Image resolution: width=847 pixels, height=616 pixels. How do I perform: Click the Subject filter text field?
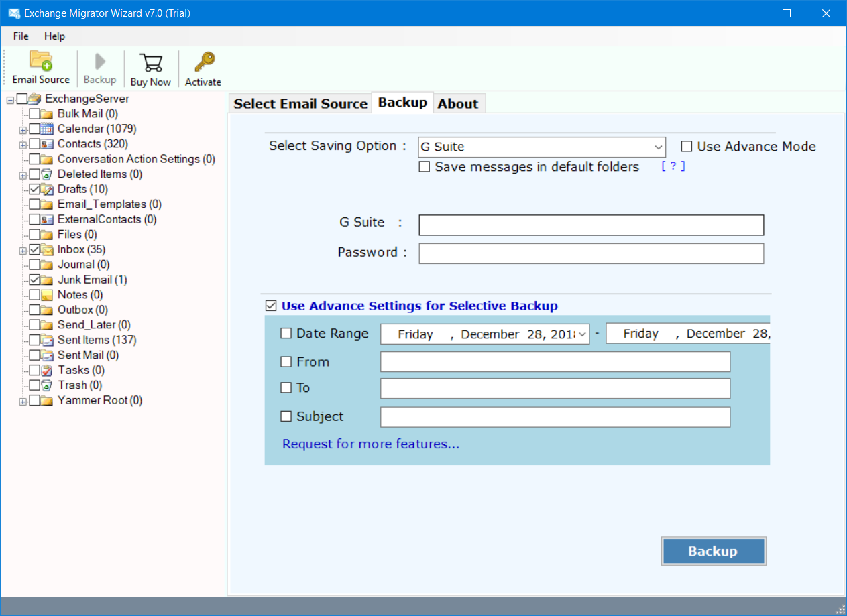(555, 417)
